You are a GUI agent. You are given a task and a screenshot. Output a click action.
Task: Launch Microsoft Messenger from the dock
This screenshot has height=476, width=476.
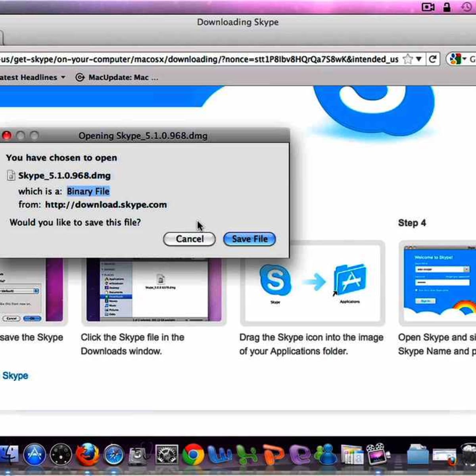pos(326,455)
